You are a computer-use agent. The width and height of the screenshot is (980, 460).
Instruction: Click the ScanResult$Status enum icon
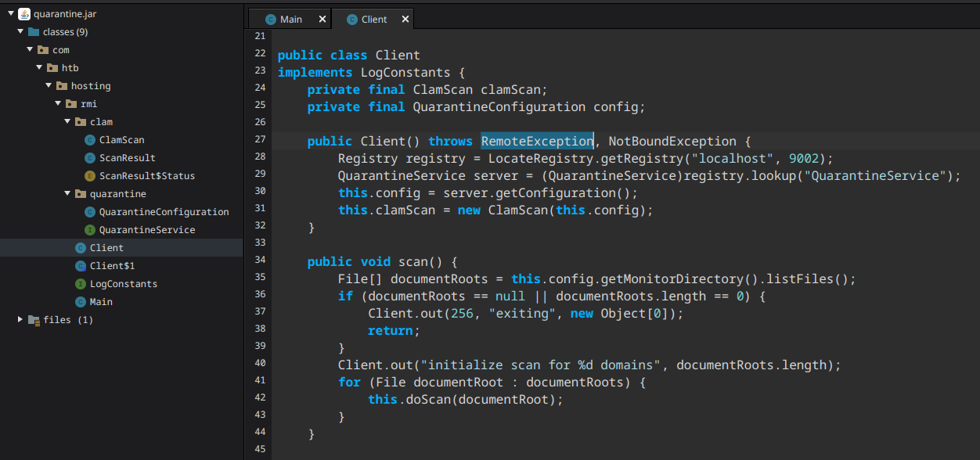point(90,176)
